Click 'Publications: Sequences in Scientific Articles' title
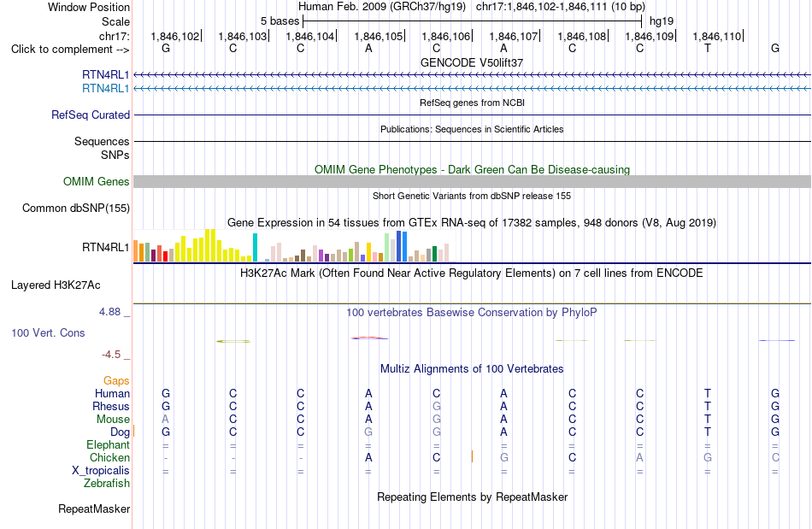Screen dimensions: 812x529 tap(472, 129)
